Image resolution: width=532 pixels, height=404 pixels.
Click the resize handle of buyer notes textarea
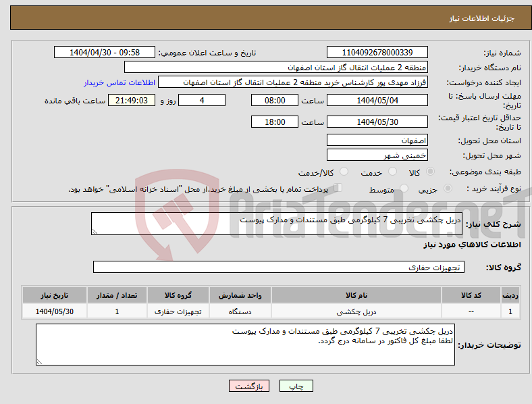[39, 362]
